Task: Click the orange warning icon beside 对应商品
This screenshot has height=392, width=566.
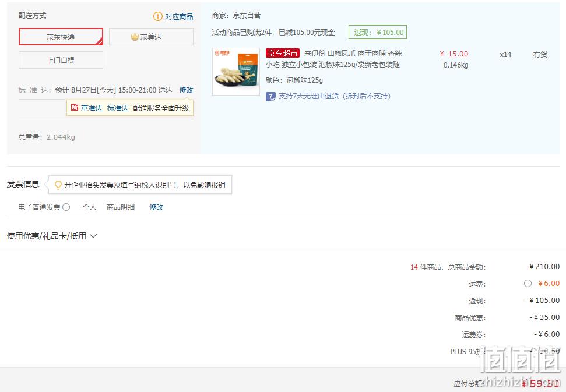Action: tap(158, 16)
